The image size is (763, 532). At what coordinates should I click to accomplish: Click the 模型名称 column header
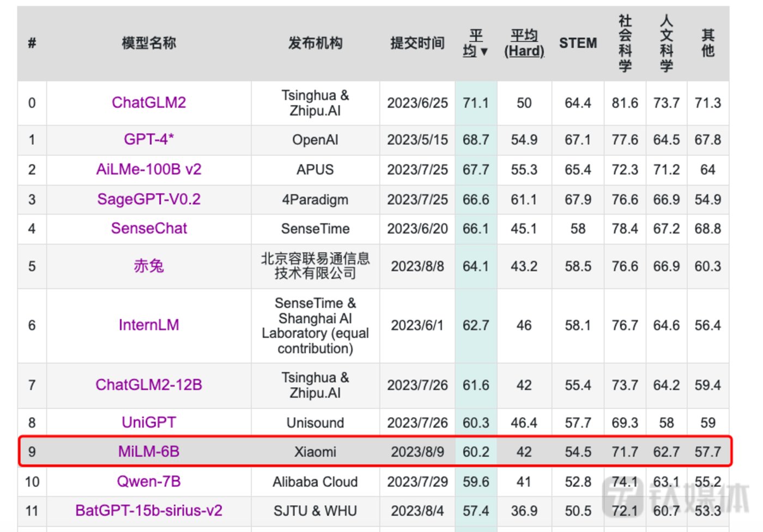coord(149,43)
